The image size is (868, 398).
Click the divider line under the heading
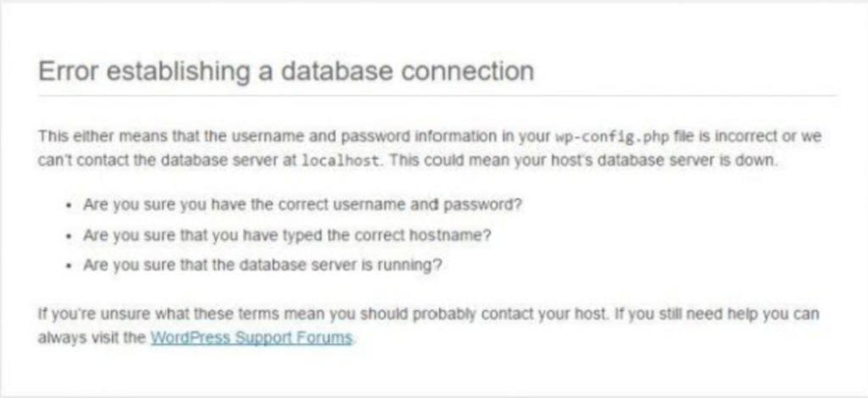point(437,96)
